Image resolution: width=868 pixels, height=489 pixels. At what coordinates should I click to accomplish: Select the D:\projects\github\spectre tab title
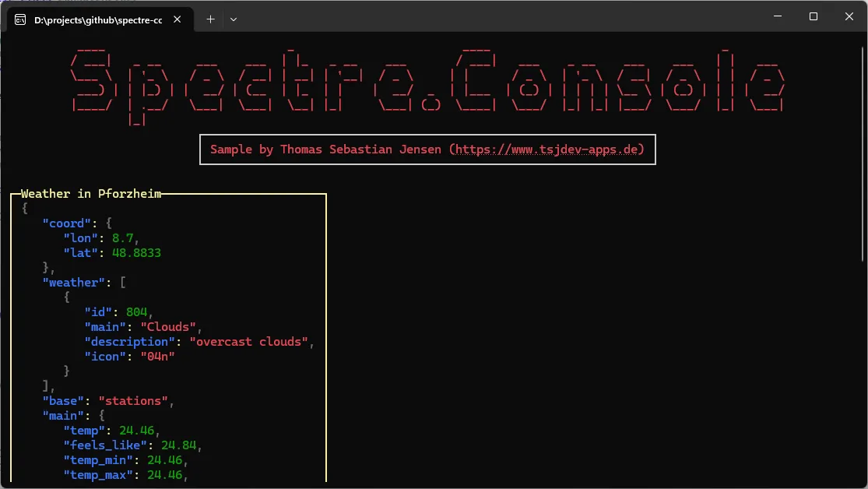tap(98, 20)
